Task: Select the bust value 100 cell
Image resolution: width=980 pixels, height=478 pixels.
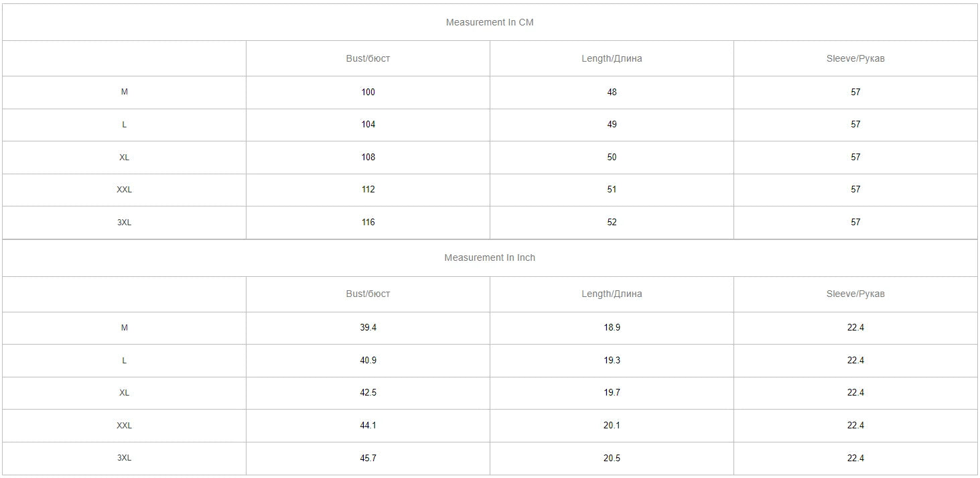Action: tap(368, 92)
